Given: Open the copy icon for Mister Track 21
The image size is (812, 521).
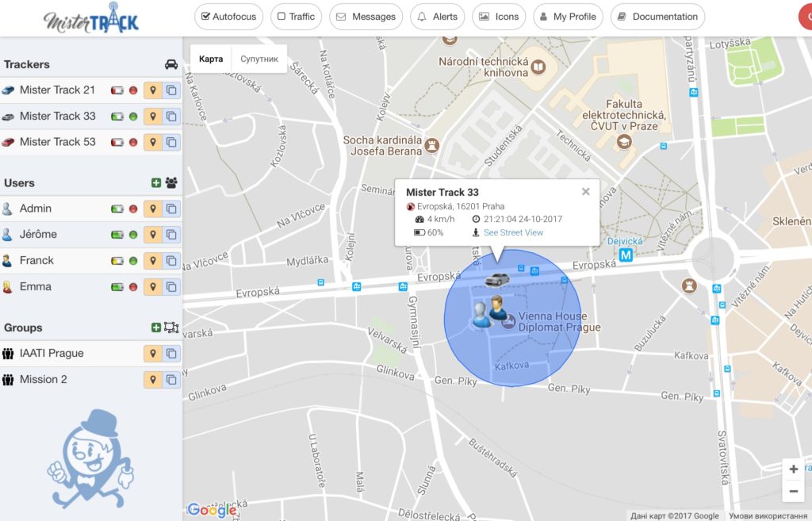Looking at the screenshot, I should click(x=171, y=90).
